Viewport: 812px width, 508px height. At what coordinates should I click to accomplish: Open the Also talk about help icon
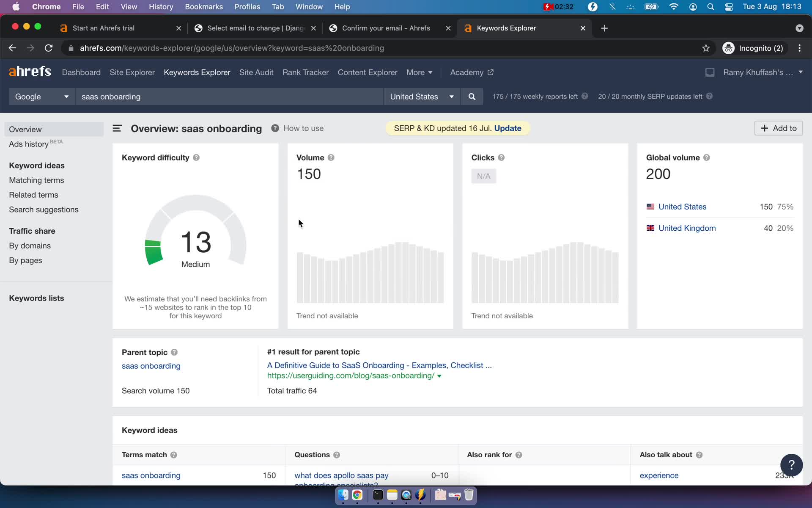(x=699, y=455)
